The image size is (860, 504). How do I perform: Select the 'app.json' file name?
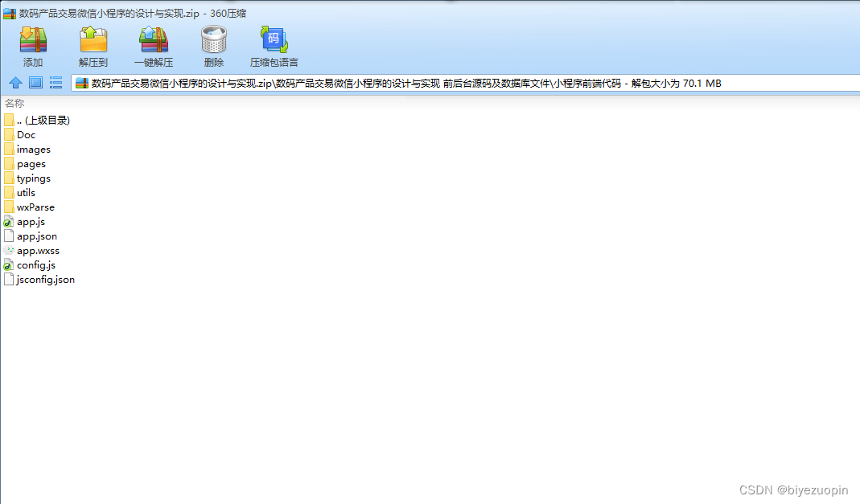point(37,236)
